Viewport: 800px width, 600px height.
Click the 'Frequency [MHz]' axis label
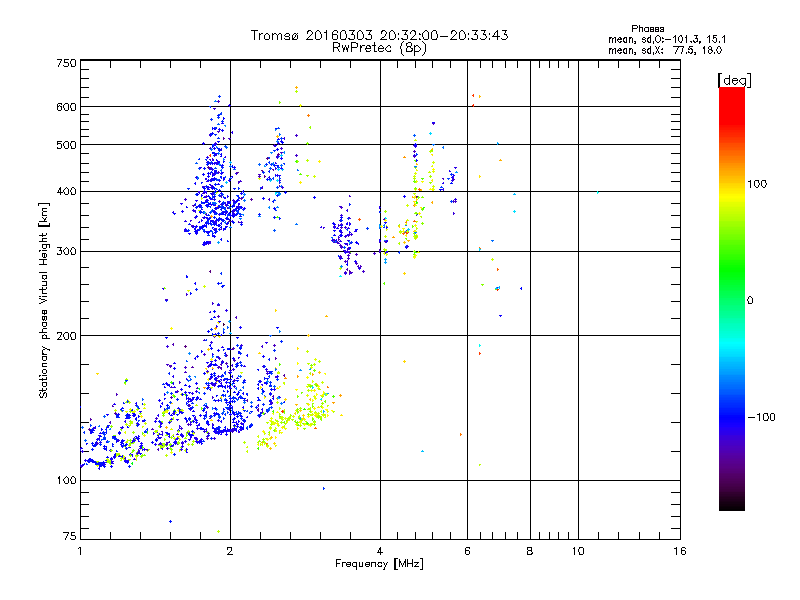(x=379, y=564)
